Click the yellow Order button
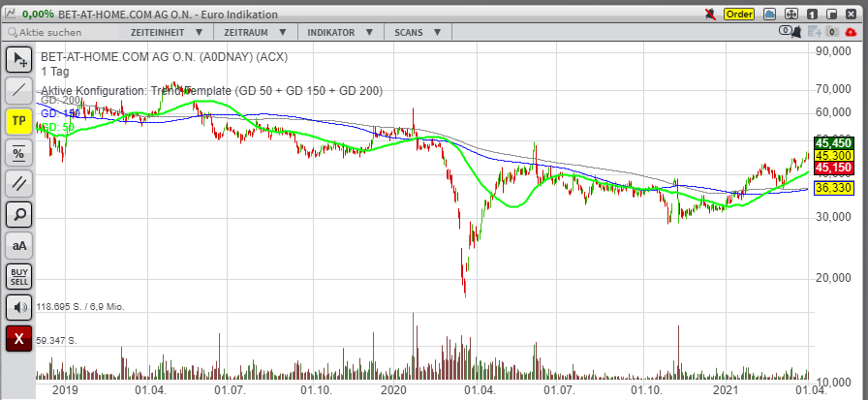This screenshot has height=400, width=868. pos(739,15)
